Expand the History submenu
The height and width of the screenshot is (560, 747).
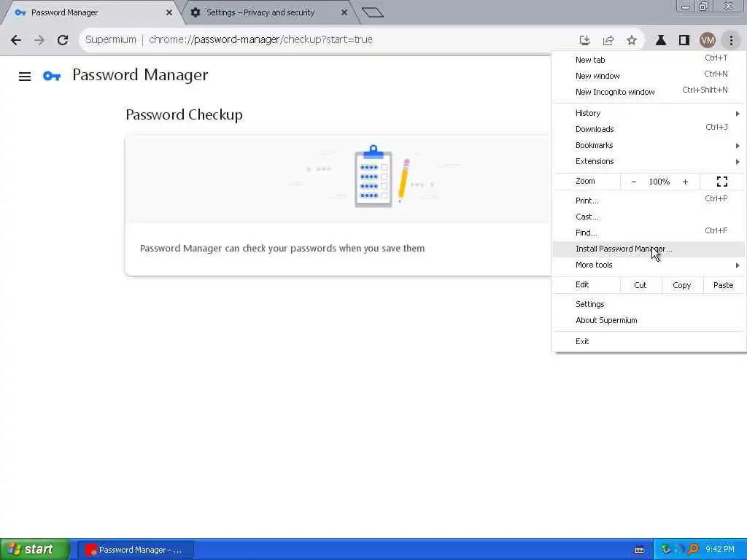pos(649,113)
